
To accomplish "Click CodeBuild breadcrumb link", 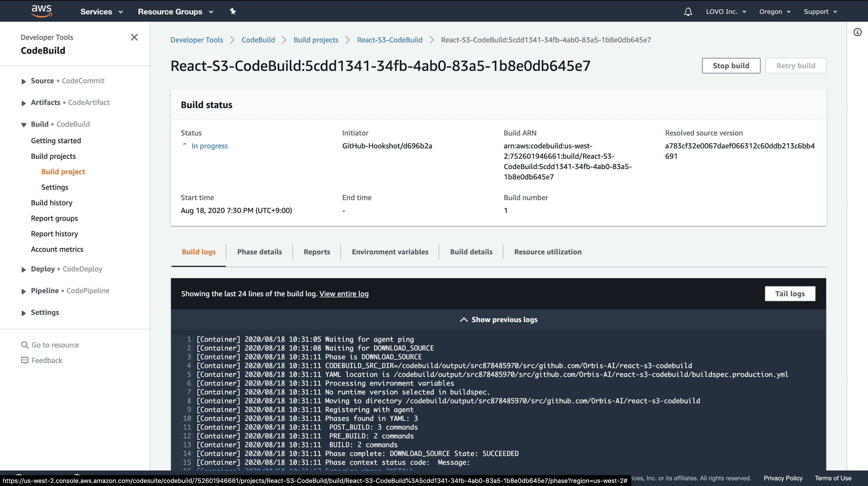I will pyautogui.click(x=258, y=40).
